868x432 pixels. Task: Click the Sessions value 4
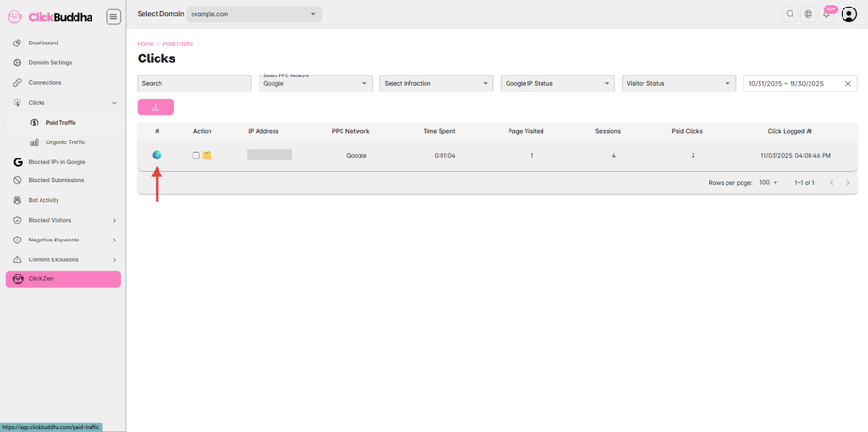(614, 156)
